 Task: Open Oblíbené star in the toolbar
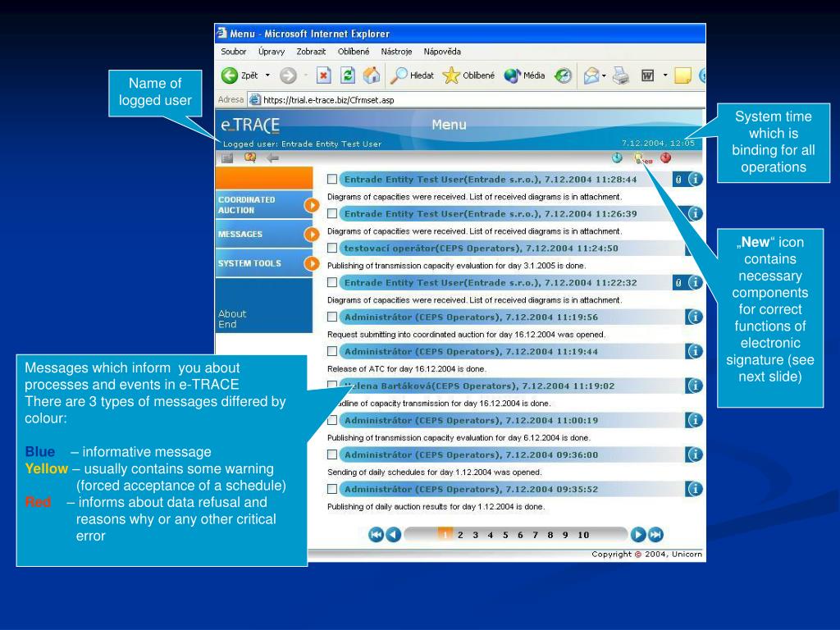coord(468,75)
